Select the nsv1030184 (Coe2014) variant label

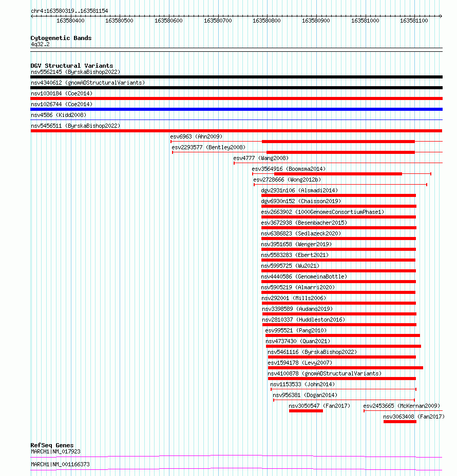[62, 93]
